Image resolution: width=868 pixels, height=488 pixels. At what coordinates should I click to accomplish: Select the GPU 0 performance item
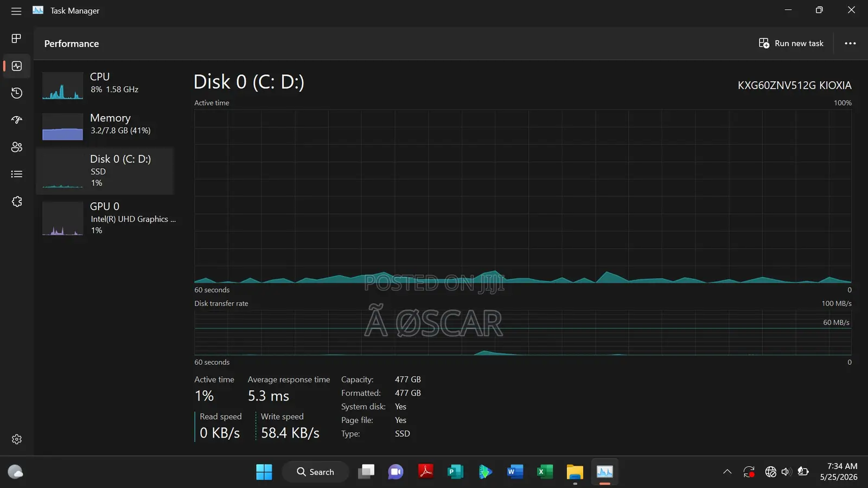click(105, 219)
